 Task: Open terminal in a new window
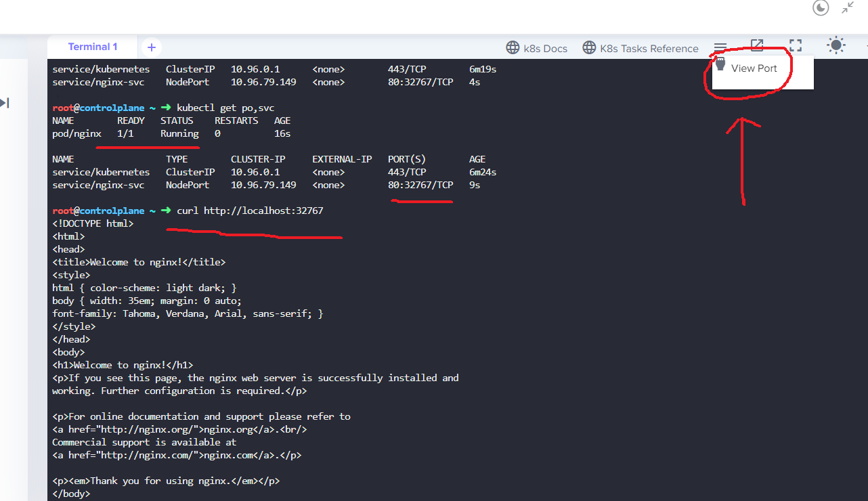pyautogui.click(x=757, y=45)
